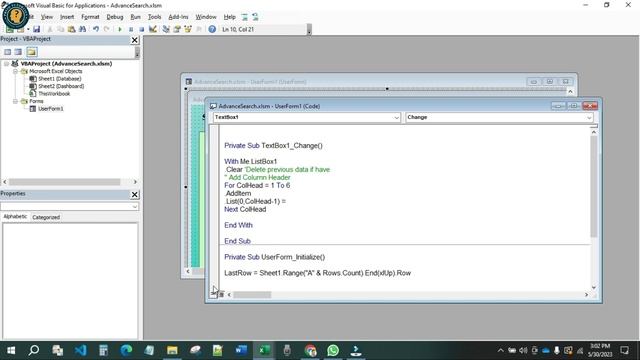The width and height of the screenshot is (640, 360).
Task: Open Microsoft Edge from taskbar
Action: (x=126, y=350)
